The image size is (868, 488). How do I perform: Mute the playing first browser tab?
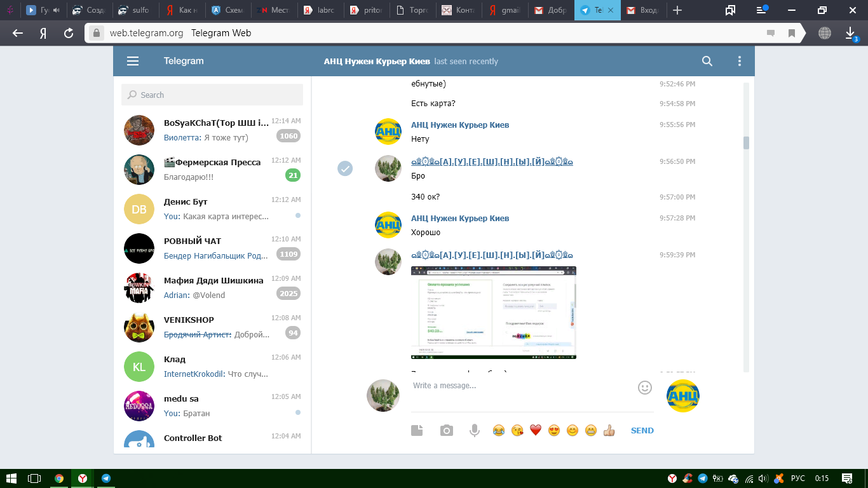tap(56, 10)
